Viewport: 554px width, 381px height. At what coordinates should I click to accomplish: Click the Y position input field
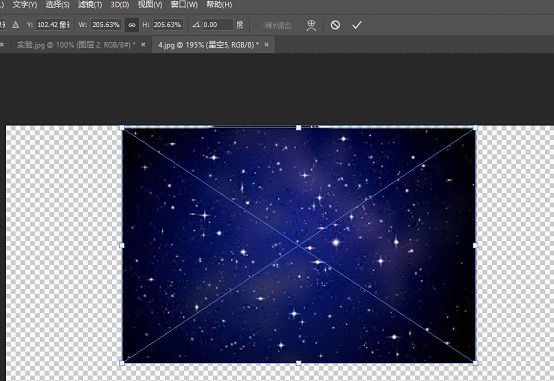[53, 25]
